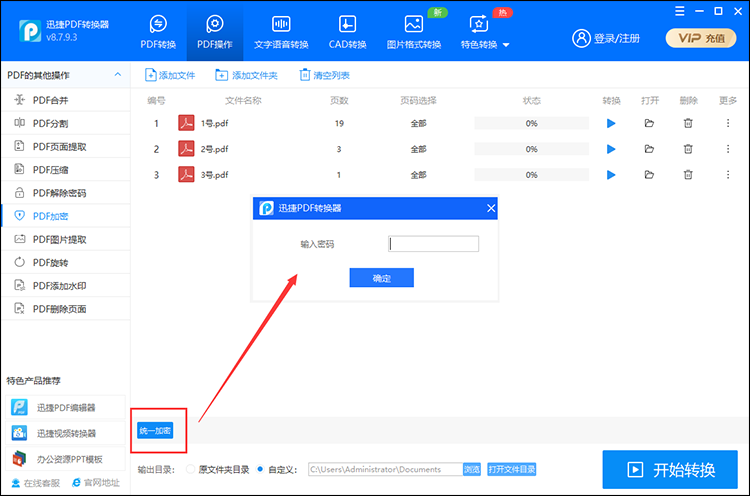Open folder icon for 3号.pdf

[x=649, y=175]
